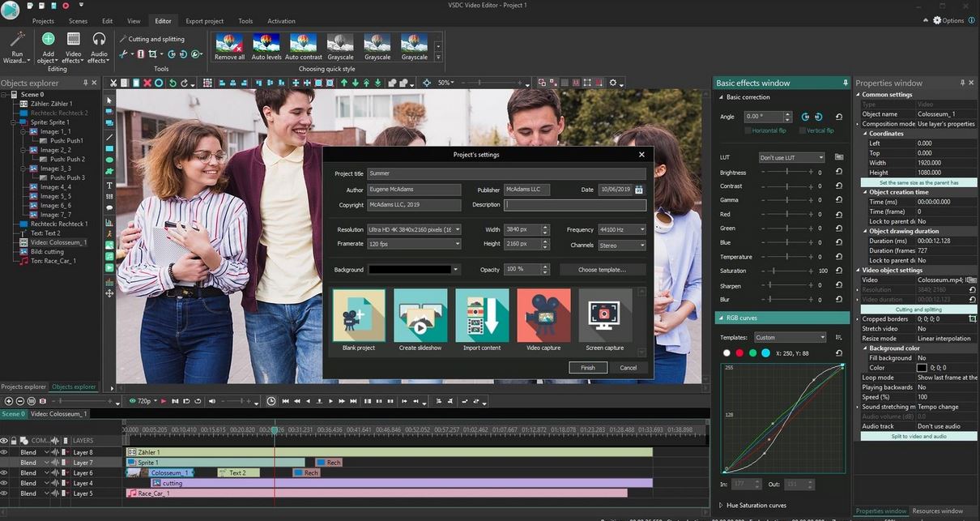Viewport: 980px width, 521px height.
Task: Toggle visibility of Layer 4
Action: pos(4,483)
